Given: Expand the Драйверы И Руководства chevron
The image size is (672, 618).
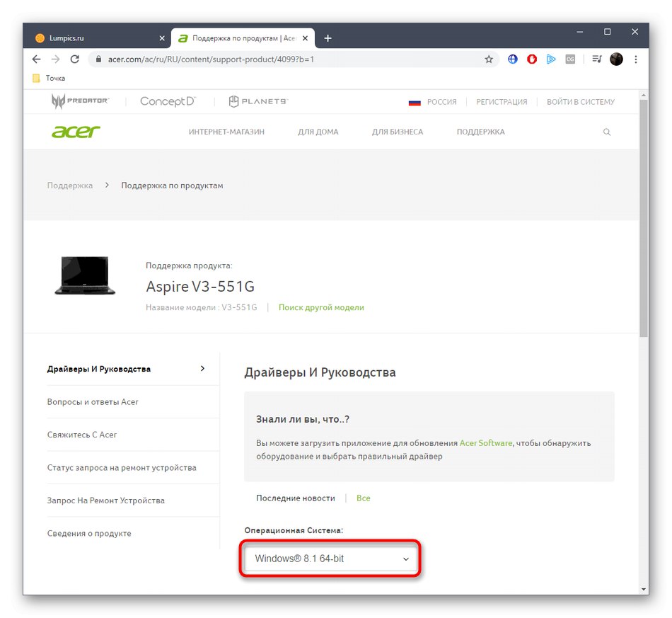Looking at the screenshot, I should [202, 368].
